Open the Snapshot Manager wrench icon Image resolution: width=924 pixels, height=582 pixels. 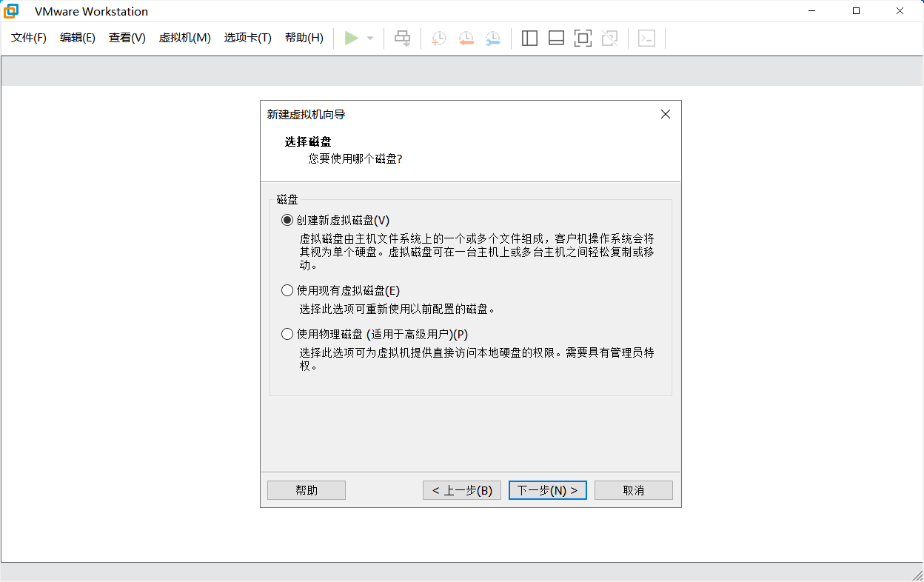coord(492,39)
